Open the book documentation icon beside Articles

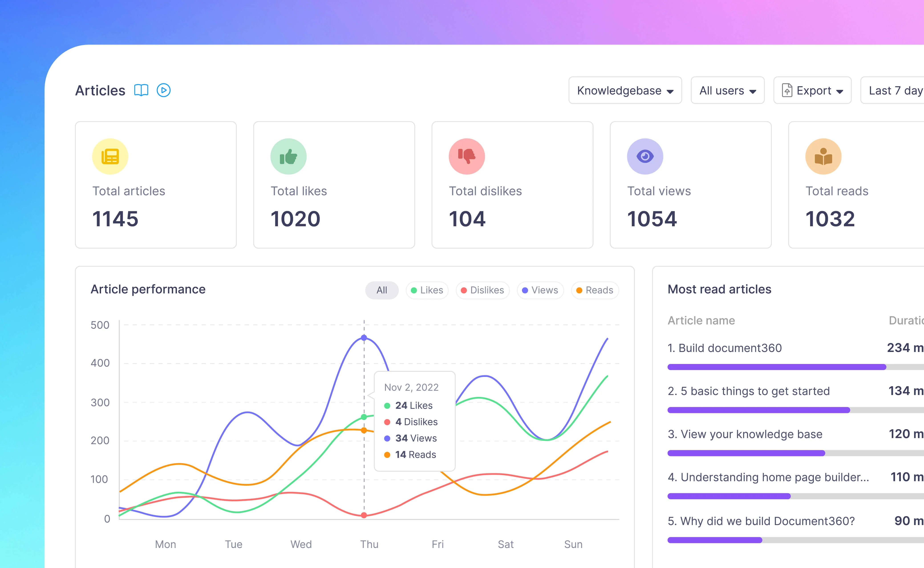click(x=141, y=90)
